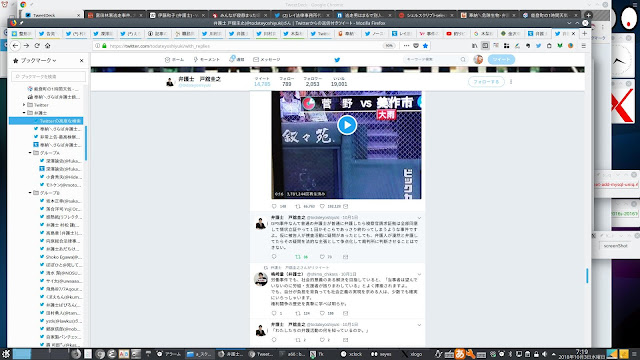Go forward with Firefox forward arrow
640x360 pixels.
26,46
